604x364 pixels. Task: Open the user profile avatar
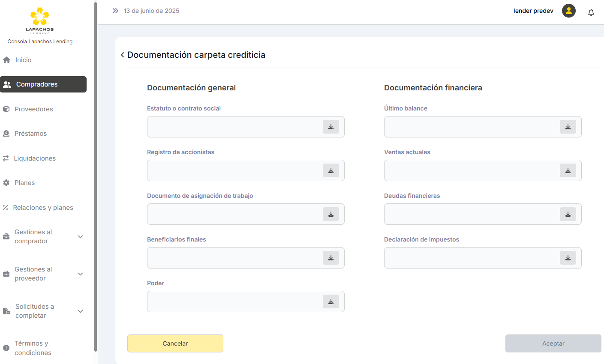pos(568,11)
